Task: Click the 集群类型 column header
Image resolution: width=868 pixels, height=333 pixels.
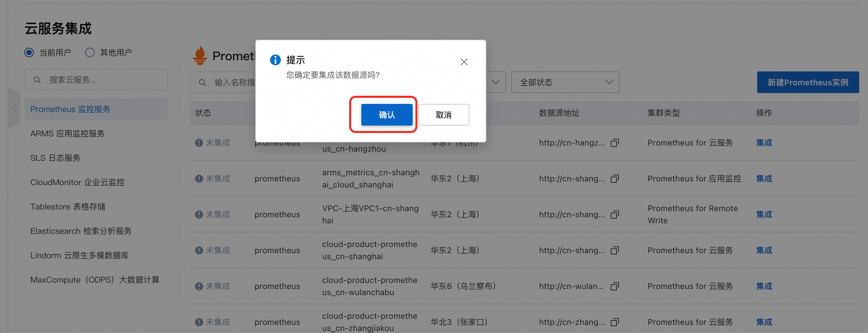Action: (664, 113)
